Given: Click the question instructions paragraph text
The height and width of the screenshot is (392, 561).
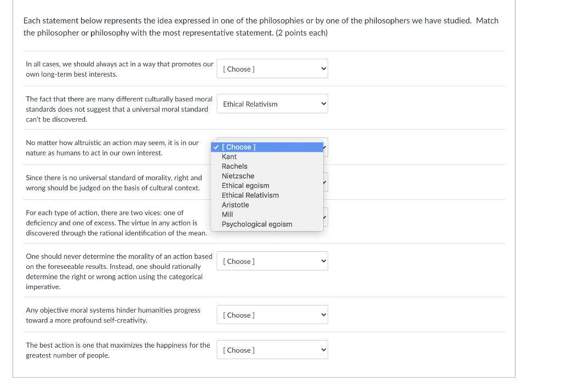Looking at the screenshot, I should tap(261, 27).
